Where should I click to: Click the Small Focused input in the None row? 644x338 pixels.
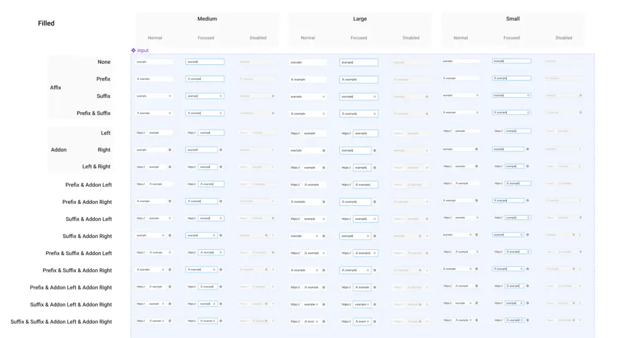coord(512,61)
